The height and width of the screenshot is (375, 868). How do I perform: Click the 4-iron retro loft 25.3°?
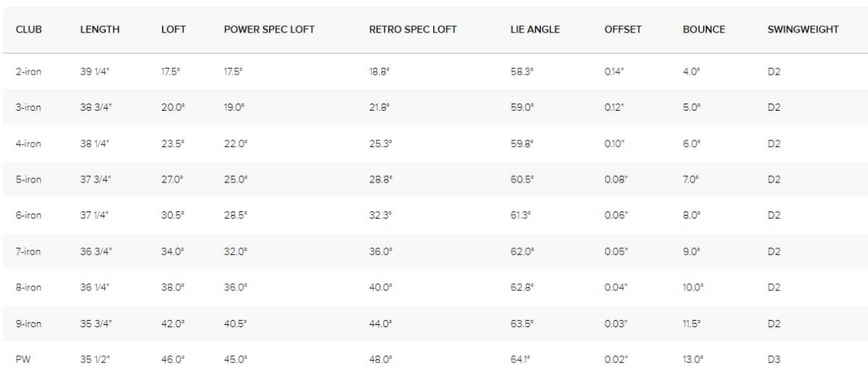click(380, 143)
